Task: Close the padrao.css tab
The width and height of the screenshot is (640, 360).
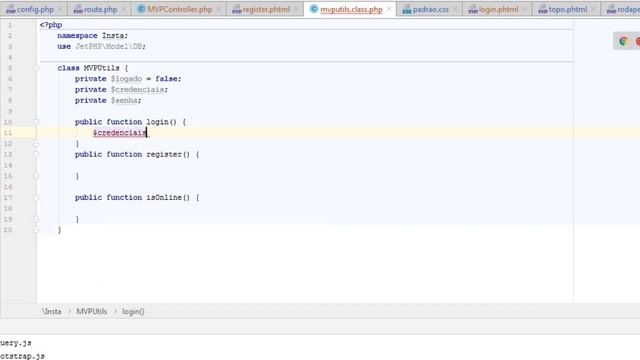Action: [x=455, y=9]
